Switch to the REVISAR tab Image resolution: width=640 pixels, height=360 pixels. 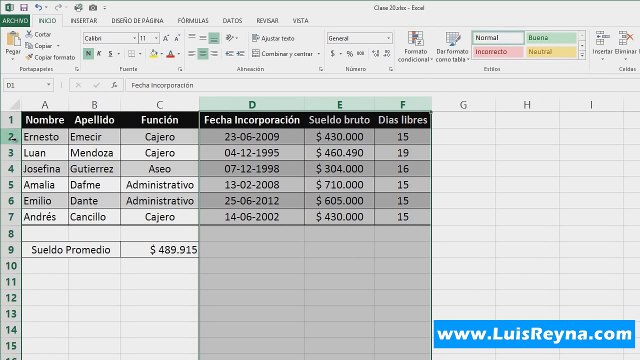pos(267,20)
